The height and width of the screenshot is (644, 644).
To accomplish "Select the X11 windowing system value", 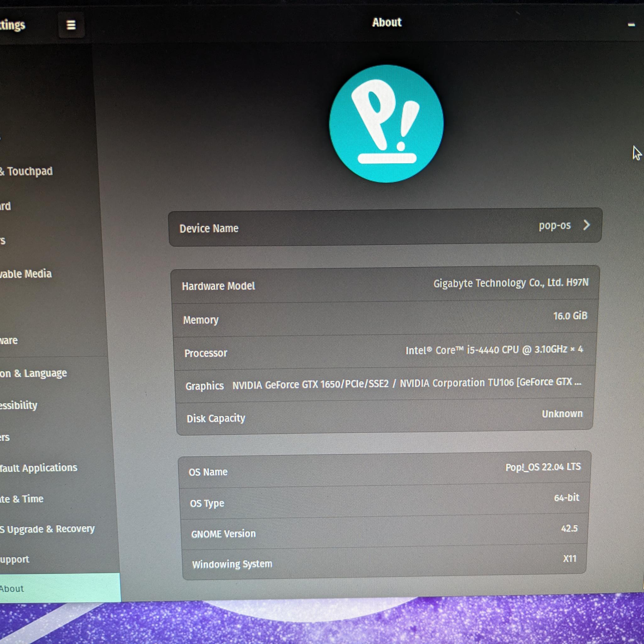I will pos(570,558).
